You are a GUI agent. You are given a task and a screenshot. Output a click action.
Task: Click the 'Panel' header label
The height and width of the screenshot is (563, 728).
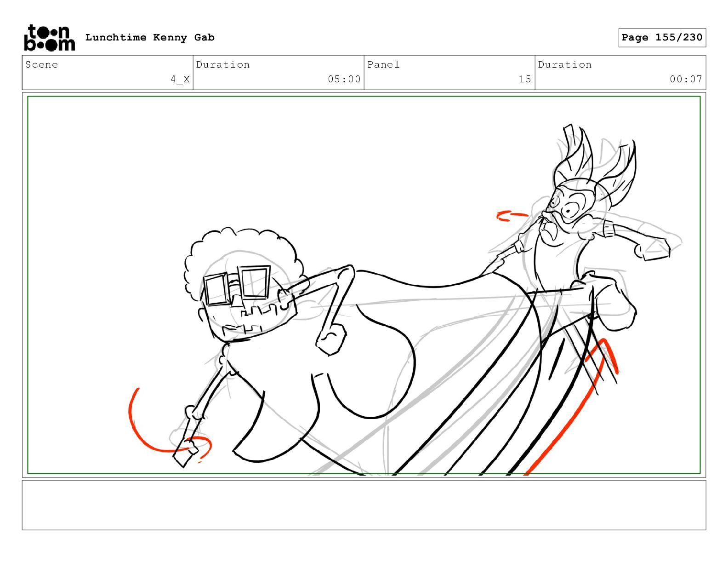(383, 64)
